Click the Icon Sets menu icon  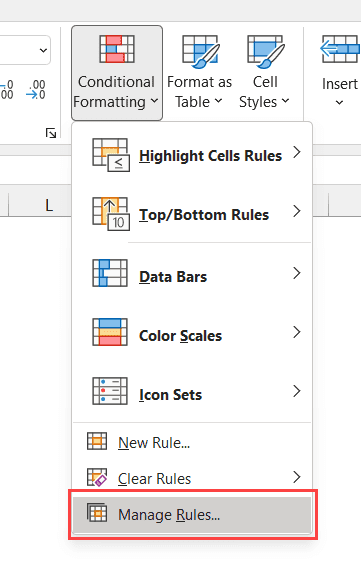tap(110, 391)
